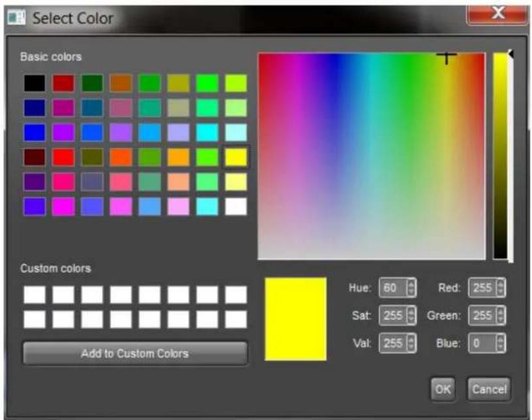
Task: Click the Green value field
Action: coord(482,315)
